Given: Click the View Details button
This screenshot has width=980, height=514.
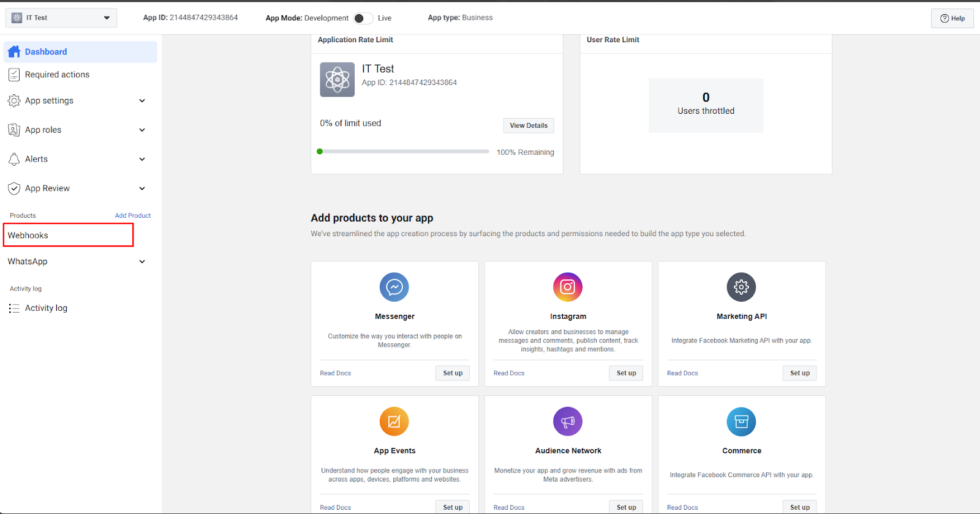Looking at the screenshot, I should (529, 125).
